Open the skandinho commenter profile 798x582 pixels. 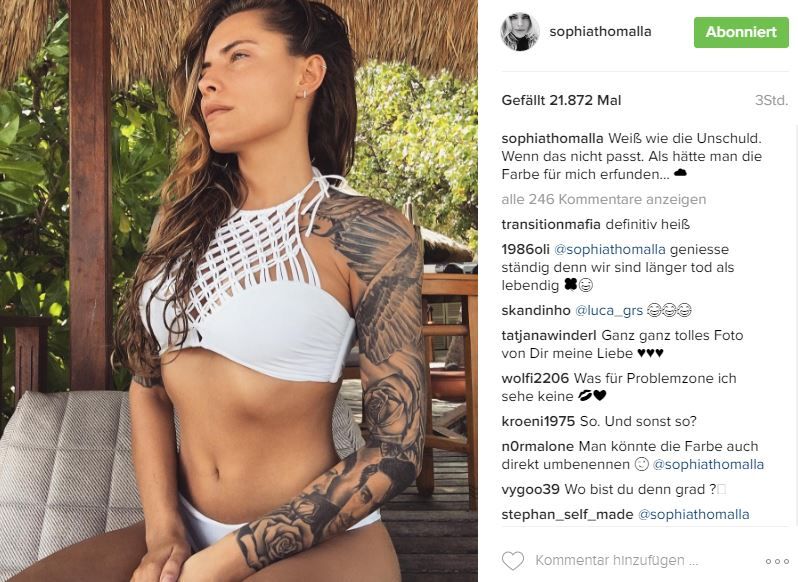pos(536,310)
